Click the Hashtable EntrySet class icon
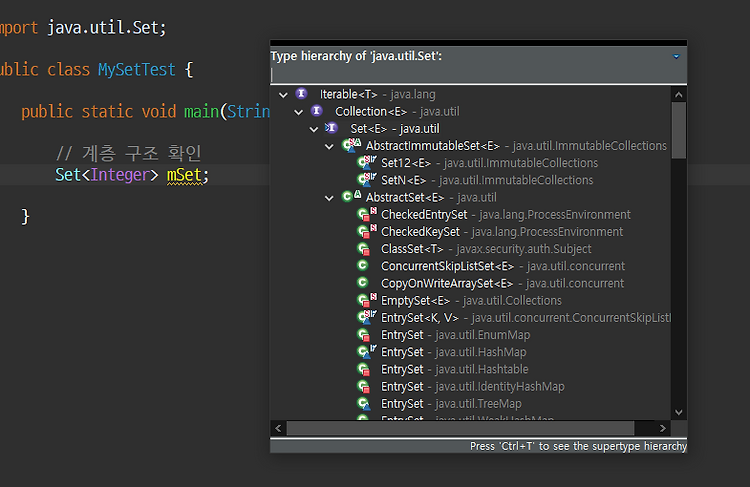This screenshot has width=750, height=487. (364, 369)
